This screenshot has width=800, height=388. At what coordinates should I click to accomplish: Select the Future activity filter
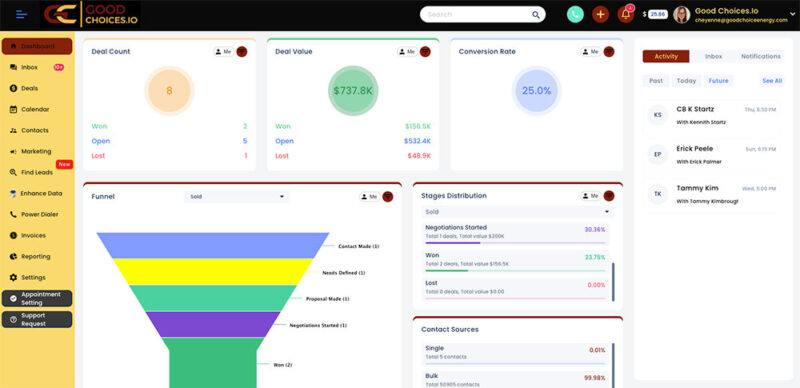point(718,81)
